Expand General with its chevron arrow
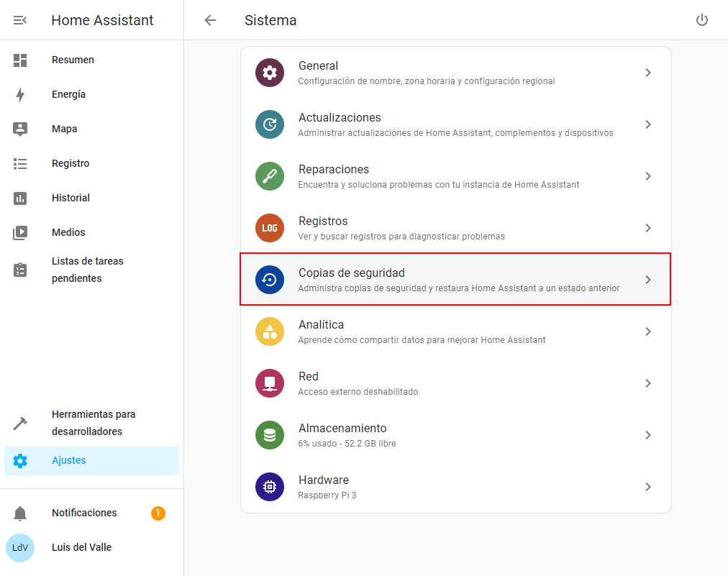Image resolution: width=728 pixels, height=576 pixels. (648, 73)
